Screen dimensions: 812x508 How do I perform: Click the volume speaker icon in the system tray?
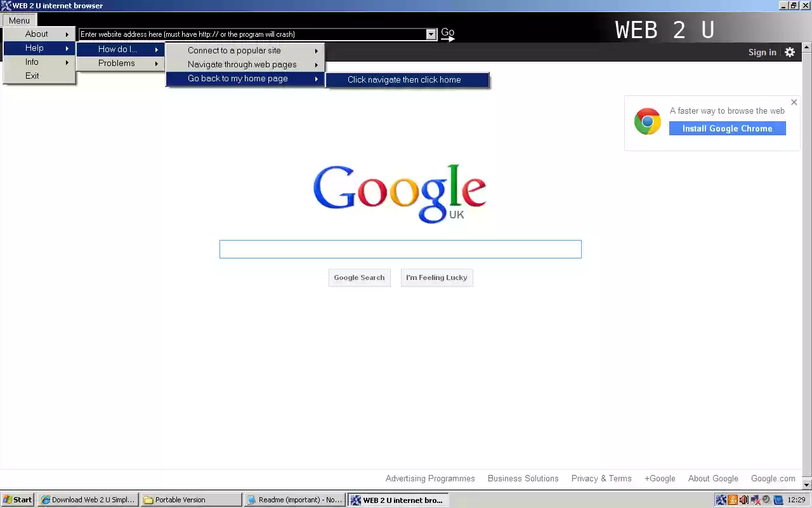coord(743,500)
